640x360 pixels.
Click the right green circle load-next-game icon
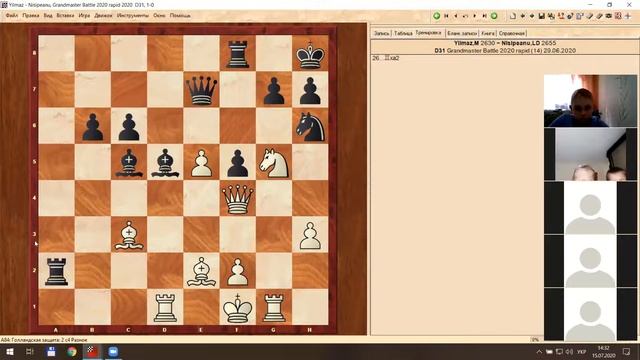point(494,16)
